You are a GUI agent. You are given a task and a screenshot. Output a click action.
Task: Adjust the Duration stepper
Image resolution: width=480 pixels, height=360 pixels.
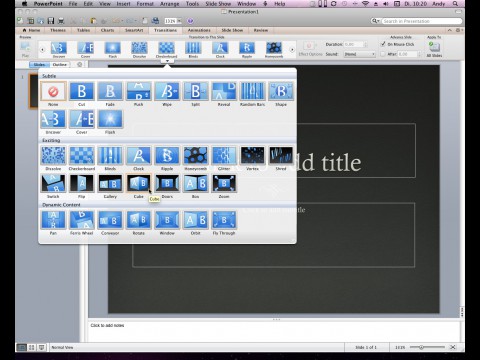(x=366, y=44)
